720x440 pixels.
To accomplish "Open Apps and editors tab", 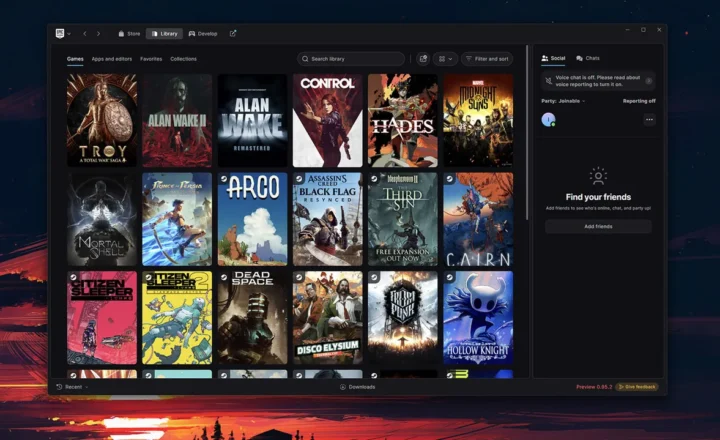I will (x=112, y=59).
